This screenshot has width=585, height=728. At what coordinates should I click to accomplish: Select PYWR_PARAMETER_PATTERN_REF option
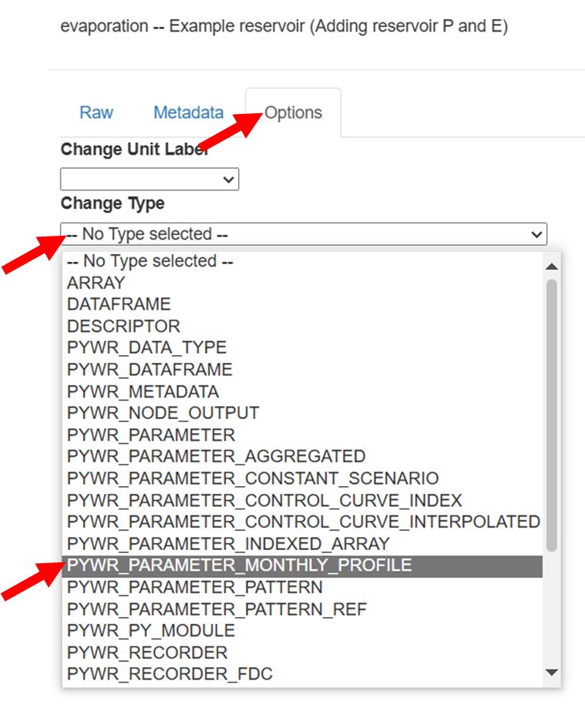tap(217, 609)
